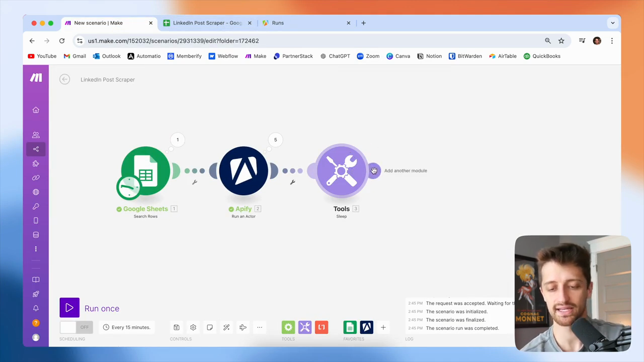Click the LinkedIn Post Scraper scenario name
The height and width of the screenshot is (362, 644).
click(x=108, y=79)
